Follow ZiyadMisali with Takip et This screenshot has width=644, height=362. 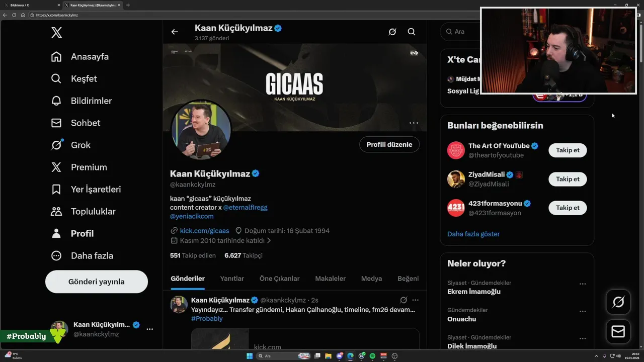click(x=568, y=179)
